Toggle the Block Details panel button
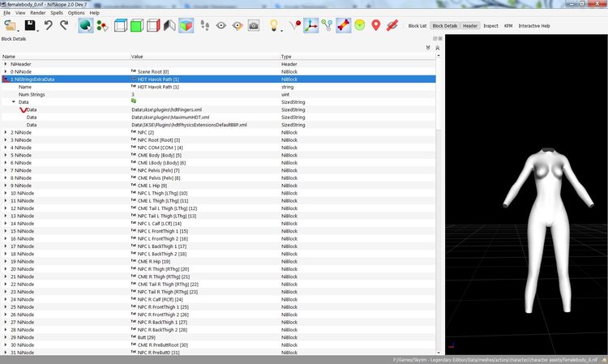Screen dimensions: 608x364 (445, 26)
